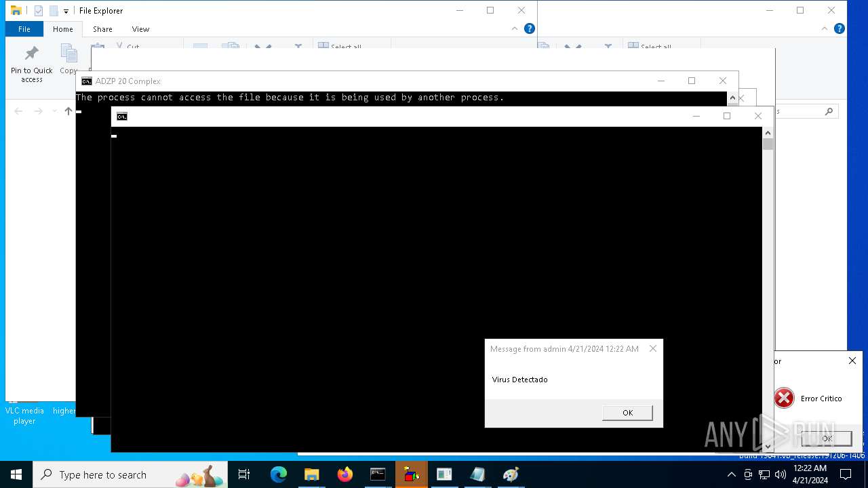This screenshot has width=868, height=488.
Task: Click the Meet Now tray icon
Action: pyautogui.click(x=748, y=474)
